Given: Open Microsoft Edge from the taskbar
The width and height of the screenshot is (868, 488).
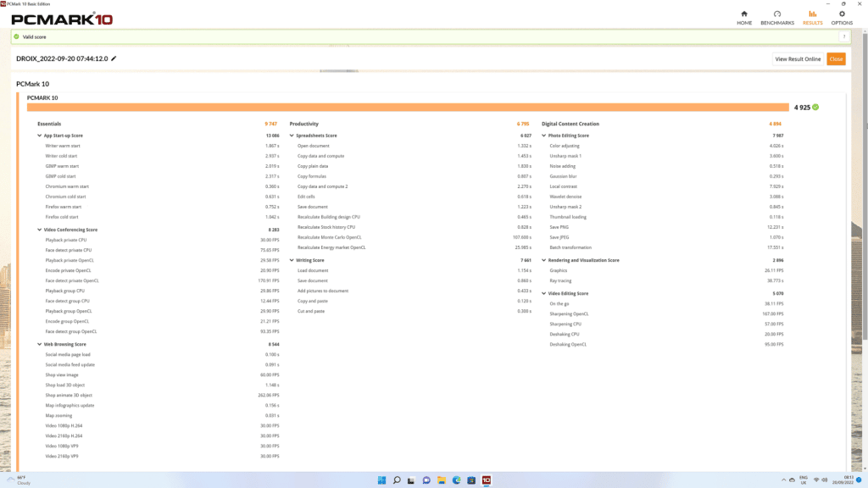Looking at the screenshot, I should [456, 480].
